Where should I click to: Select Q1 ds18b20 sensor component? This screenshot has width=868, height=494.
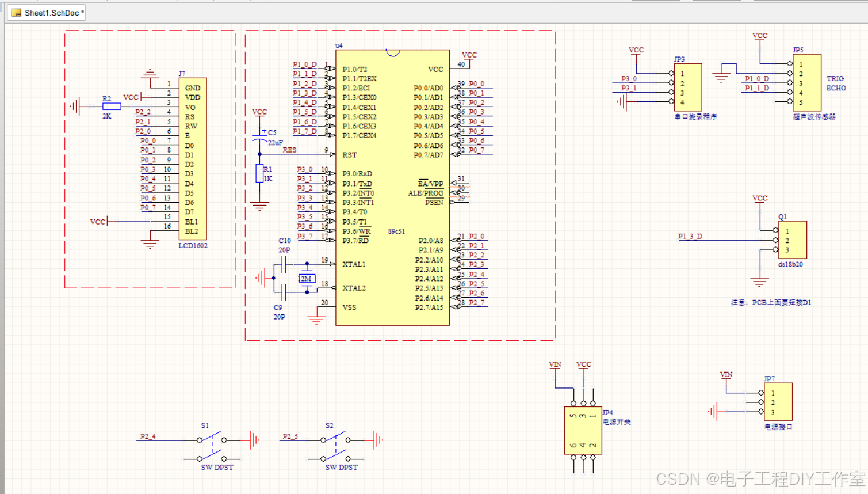pos(793,240)
